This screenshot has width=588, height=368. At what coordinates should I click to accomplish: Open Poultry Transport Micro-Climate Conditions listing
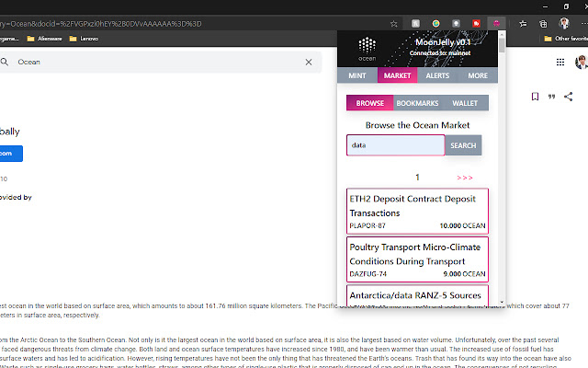click(x=417, y=259)
